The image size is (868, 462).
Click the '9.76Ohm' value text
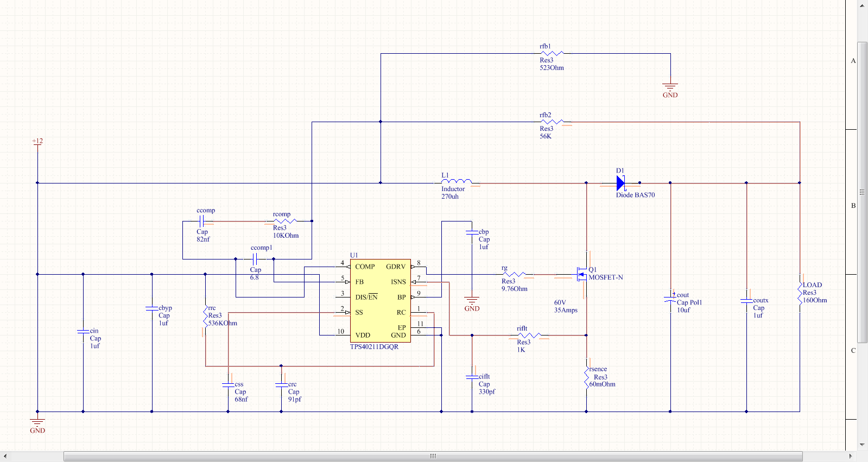(515, 289)
